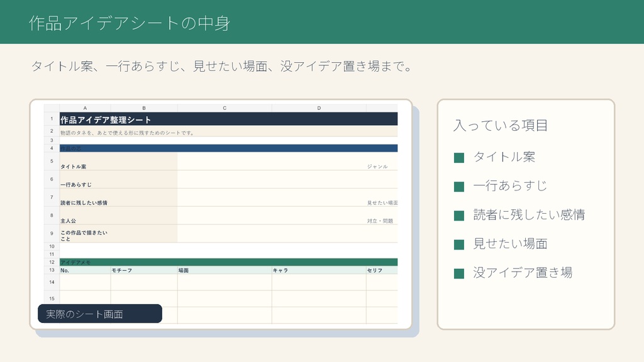Click the 見せたい場面 label inside the spreadsheet
The image size is (644, 362).
point(382,203)
